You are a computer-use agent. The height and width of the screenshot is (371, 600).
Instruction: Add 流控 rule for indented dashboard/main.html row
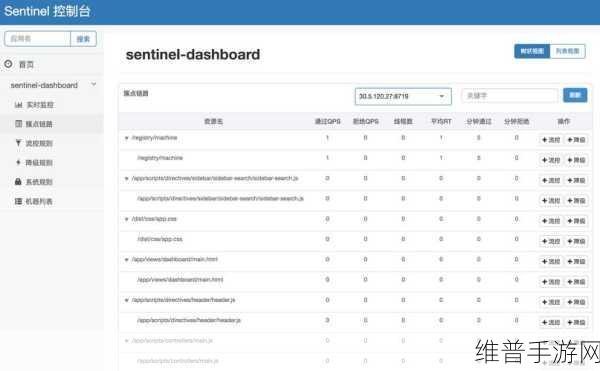pos(551,282)
